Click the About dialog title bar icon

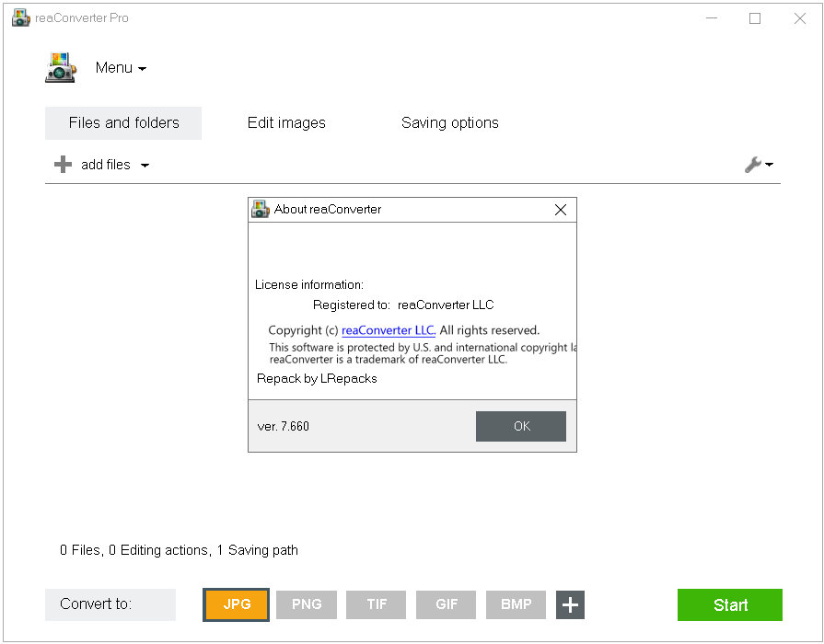point(261,209)
